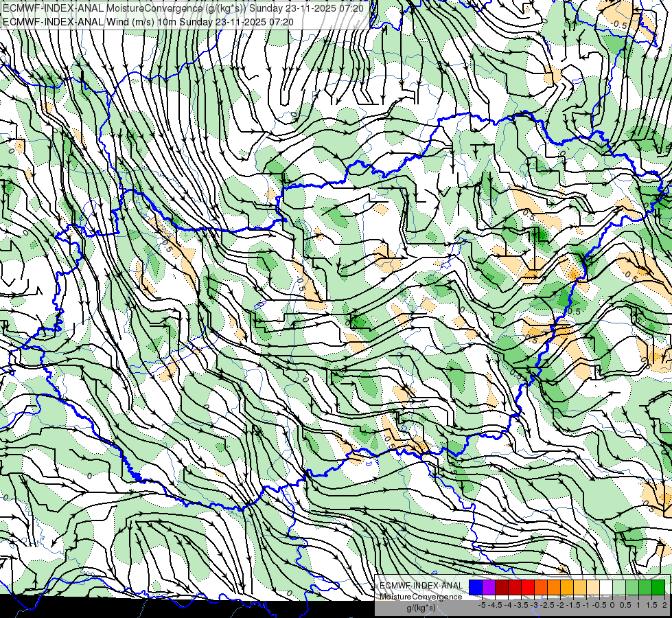Image resolution: width=672 pixels, height=618 pixels.
Task: Click the 0 tick label in the legend
Action: click(x=612, y=605)
